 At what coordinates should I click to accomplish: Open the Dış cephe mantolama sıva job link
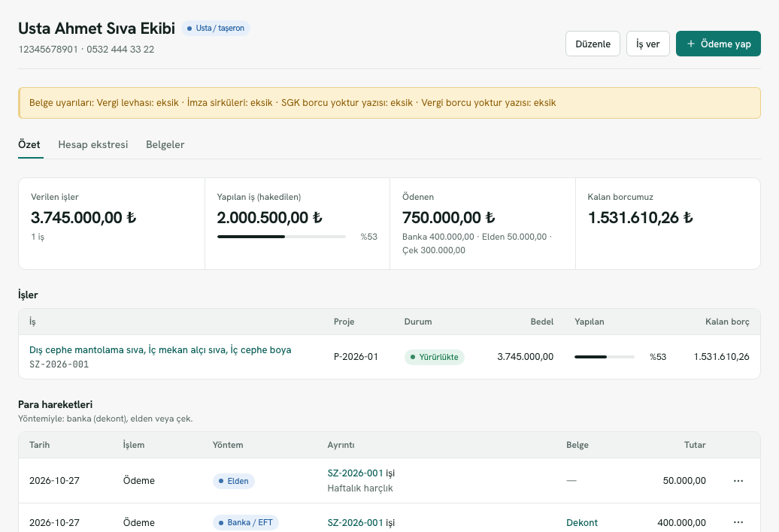tap(160, 350)
